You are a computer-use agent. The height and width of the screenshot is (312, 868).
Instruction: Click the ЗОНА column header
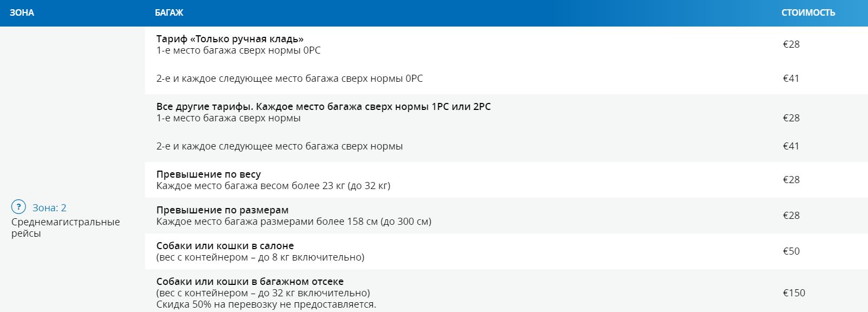pyautogui.click(x=22, y=12)
